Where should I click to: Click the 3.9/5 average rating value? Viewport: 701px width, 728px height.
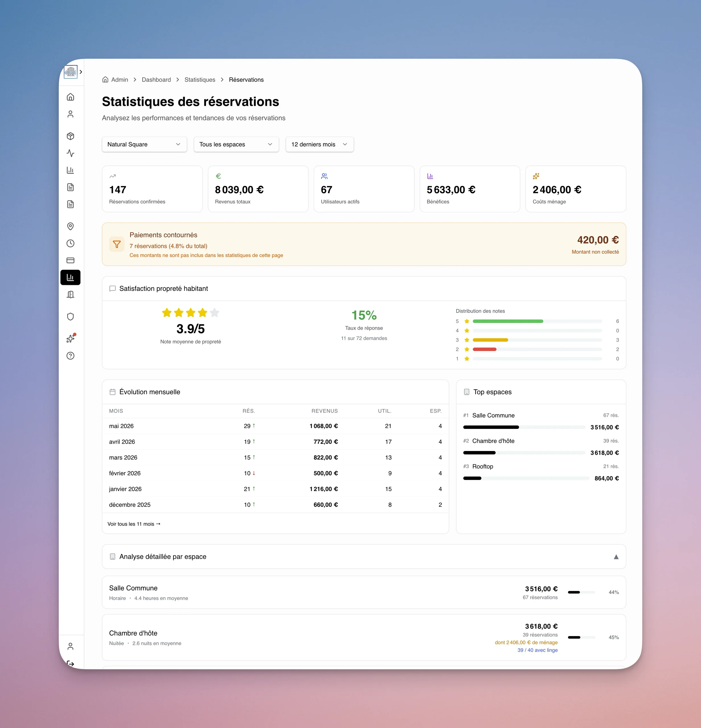[x=191, y=329]
